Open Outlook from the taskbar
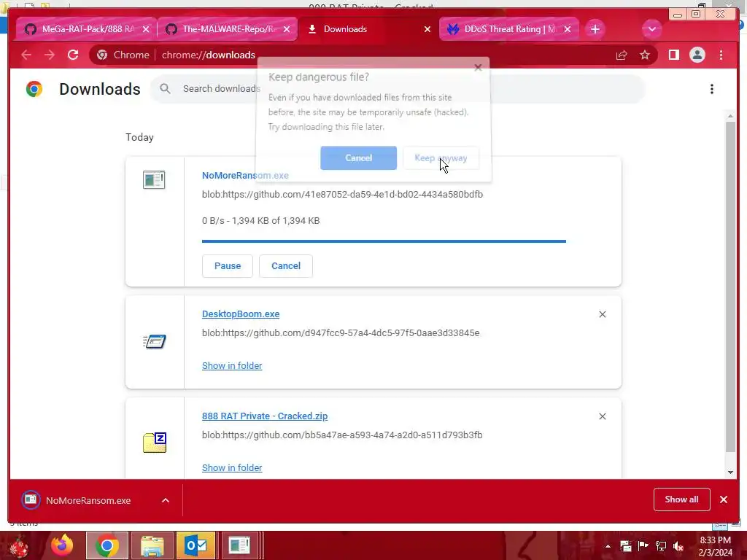 tap(196, 545)
